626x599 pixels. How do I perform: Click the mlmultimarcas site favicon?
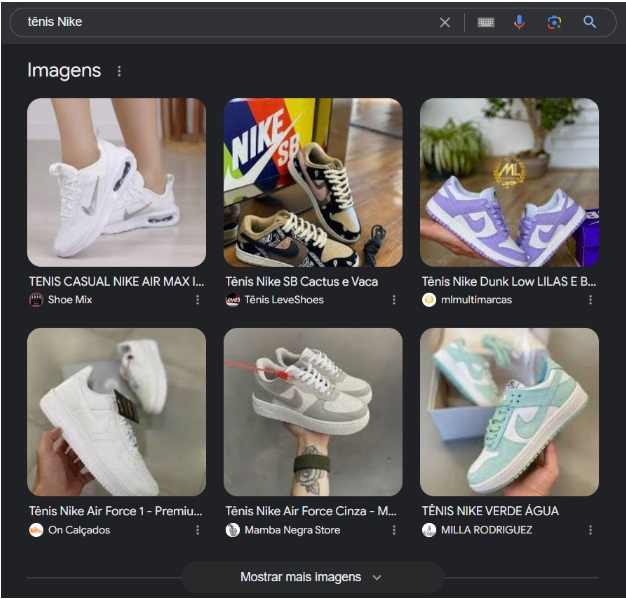coord(429,300)
